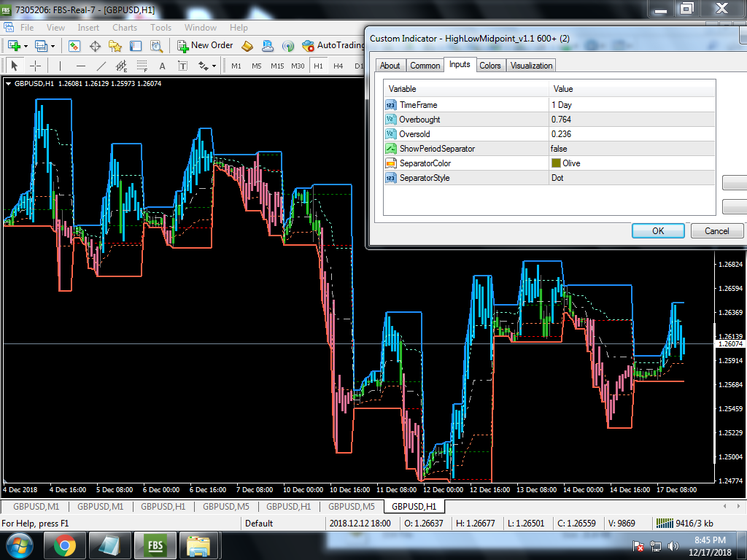Select the trendline drawing tool
This screenshot has width=747, height=560.
click(101, 66)
